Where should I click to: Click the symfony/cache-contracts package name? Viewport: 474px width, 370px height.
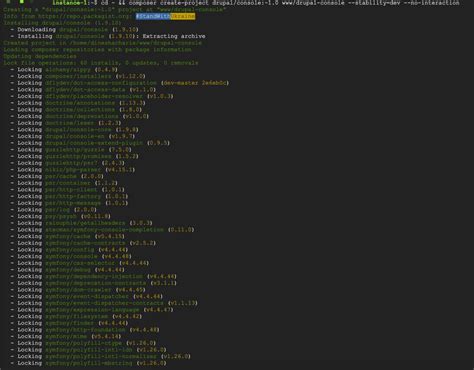[85, 243]
